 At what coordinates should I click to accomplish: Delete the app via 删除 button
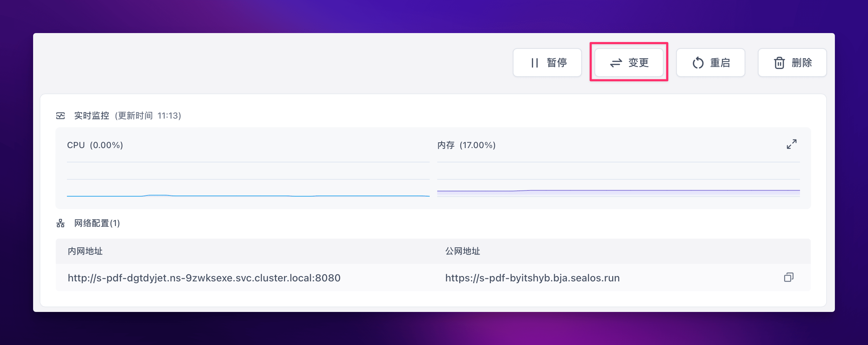point(792,63)
